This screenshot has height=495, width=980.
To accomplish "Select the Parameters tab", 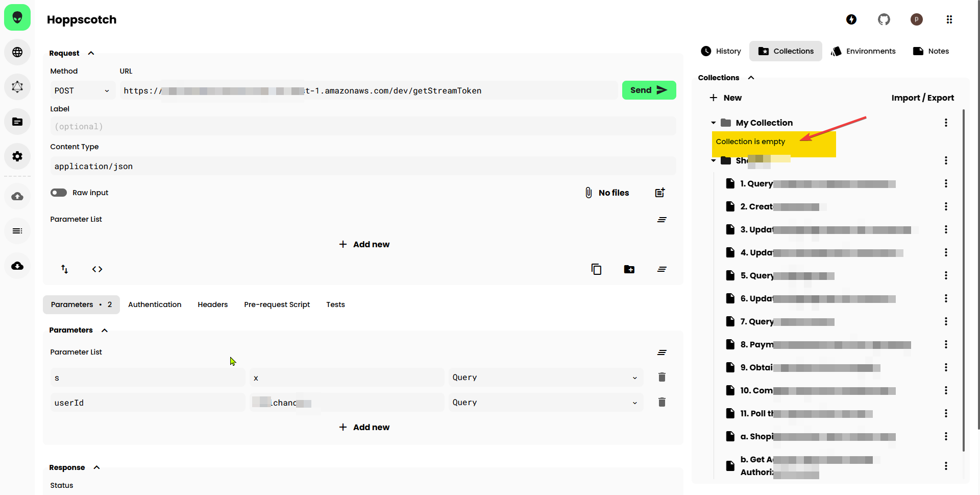I will coord(81,304).
